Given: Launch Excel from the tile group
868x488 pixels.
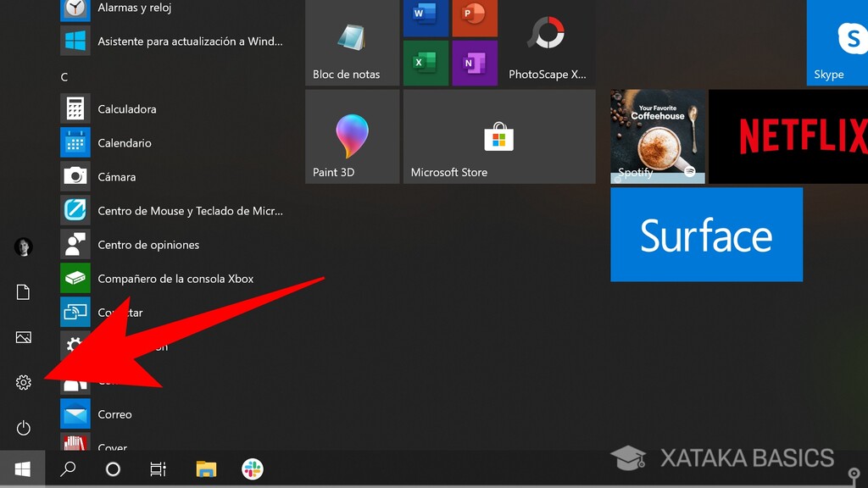Looking at the screenshot, I should pos(425,64).
